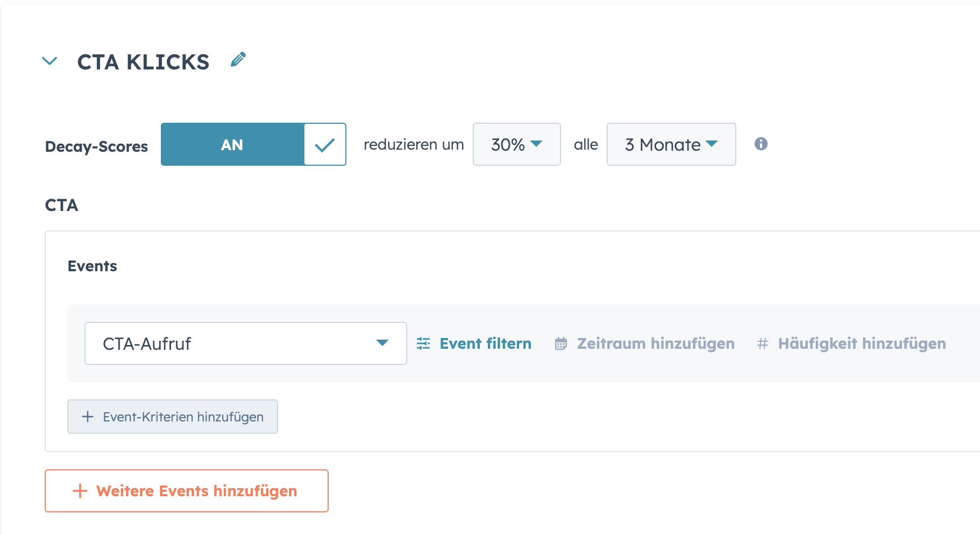Click the Weitere Events hinzufügen button
The image size is (980, 535).
pos(186,490)
